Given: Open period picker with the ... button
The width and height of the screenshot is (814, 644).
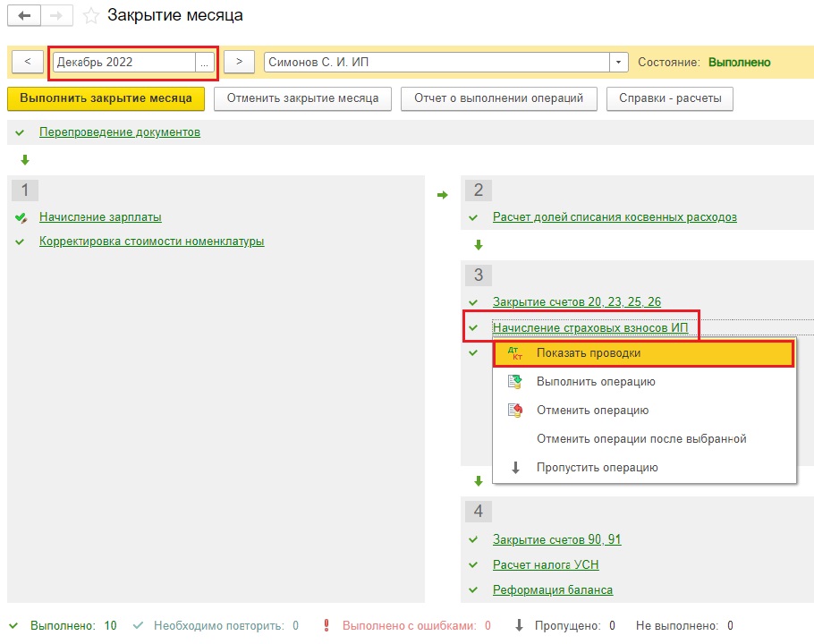Looking at the screenshot, I should click(x=205, y=63).
